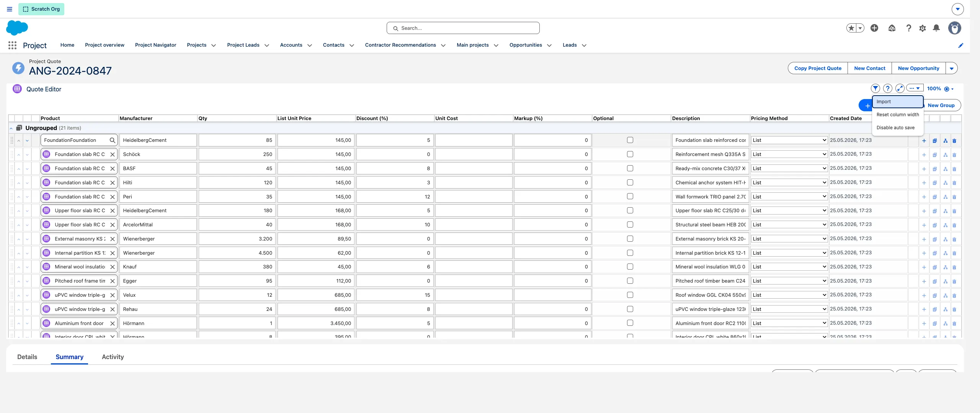Choose Disable auto save option

pyautogui.click(x=898, y=128)
